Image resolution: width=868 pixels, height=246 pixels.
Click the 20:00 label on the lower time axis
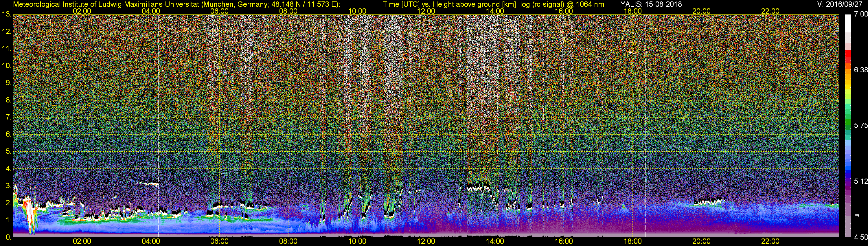[x=702, y=242]
